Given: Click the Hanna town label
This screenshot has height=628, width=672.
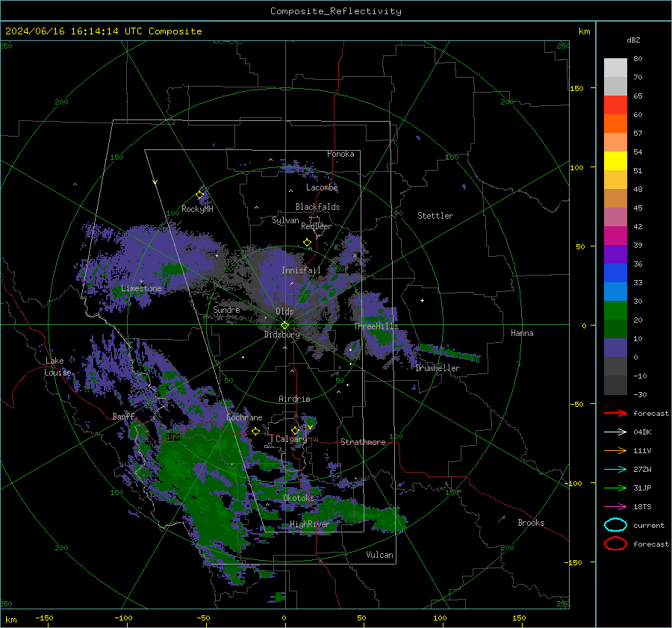Looking at the screenshot, I should (522, 333).
